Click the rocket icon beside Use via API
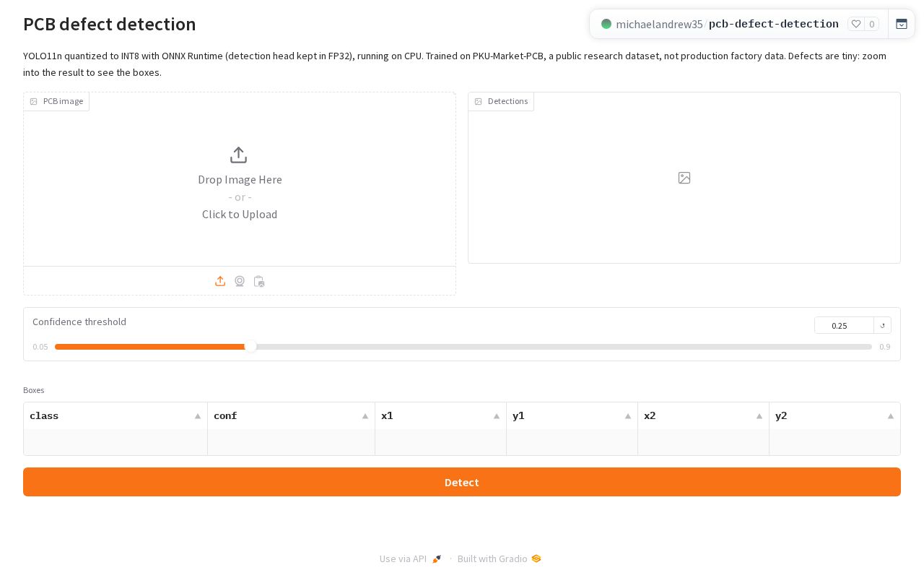 [437, 558]
